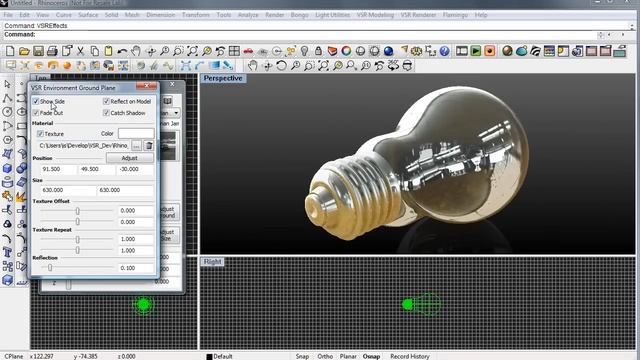The height and width of the screenshot is (360, 640).
Task: Click the orange record button icon
Action: coord(490,51)
